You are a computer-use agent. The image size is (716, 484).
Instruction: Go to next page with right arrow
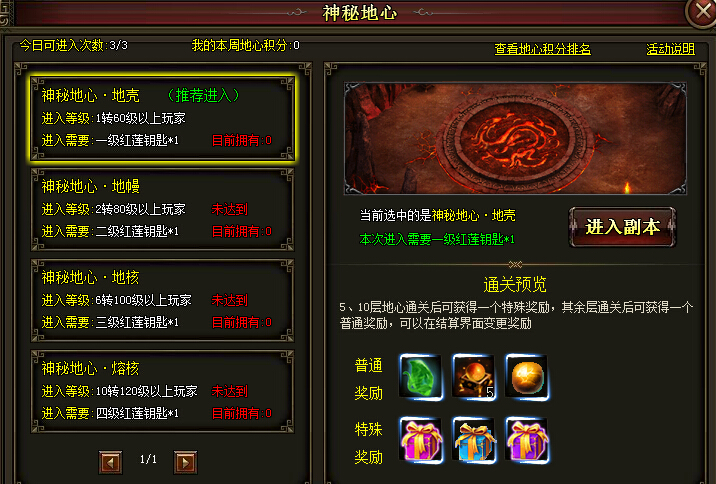click(185, 462)
